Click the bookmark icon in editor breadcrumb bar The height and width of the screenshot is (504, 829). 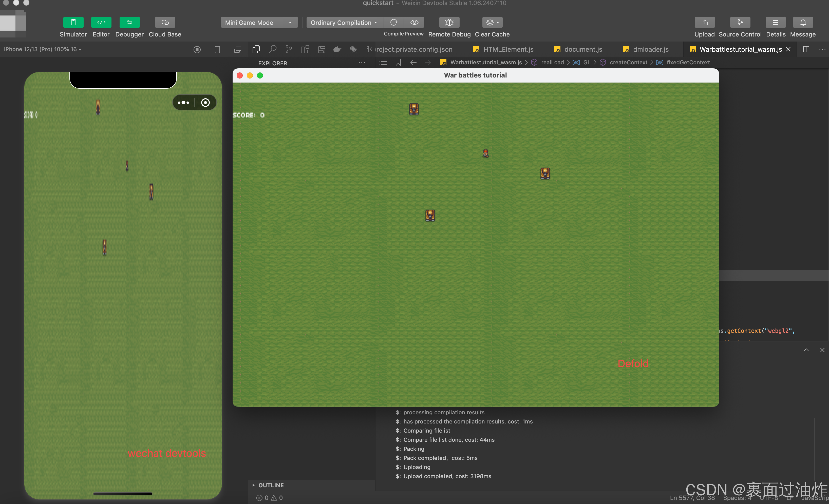point(398,63)
